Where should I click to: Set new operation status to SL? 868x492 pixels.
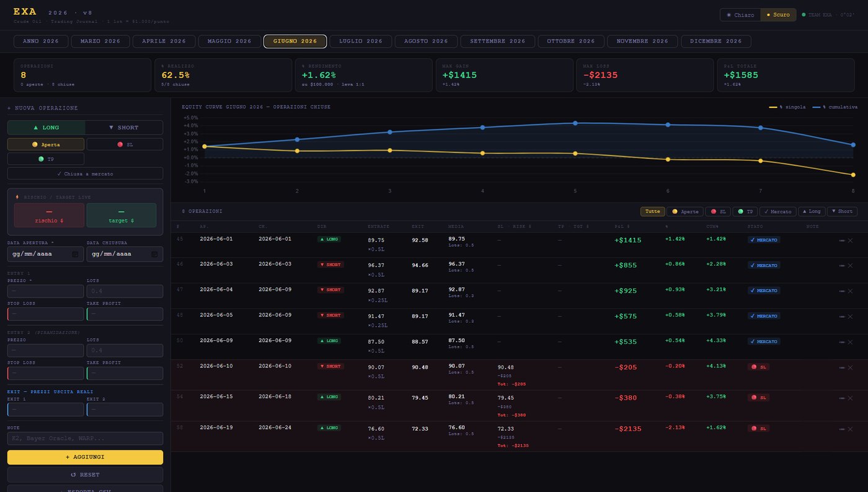click(125, 144)
